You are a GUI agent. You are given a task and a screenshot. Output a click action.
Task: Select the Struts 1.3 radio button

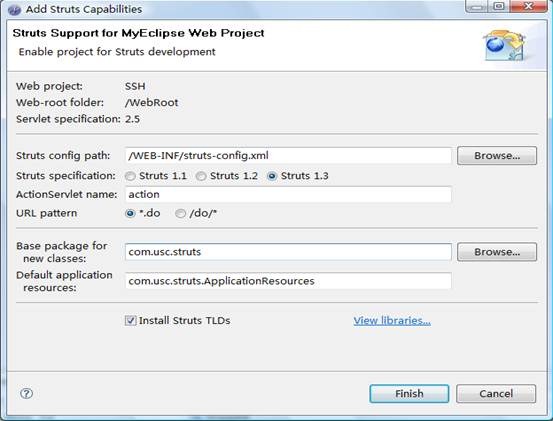272,176
